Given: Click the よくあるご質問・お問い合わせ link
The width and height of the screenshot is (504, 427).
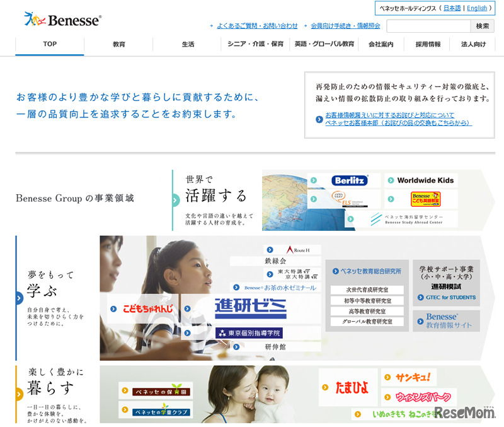Looking at the screenshot, I should tap(256, 26).
